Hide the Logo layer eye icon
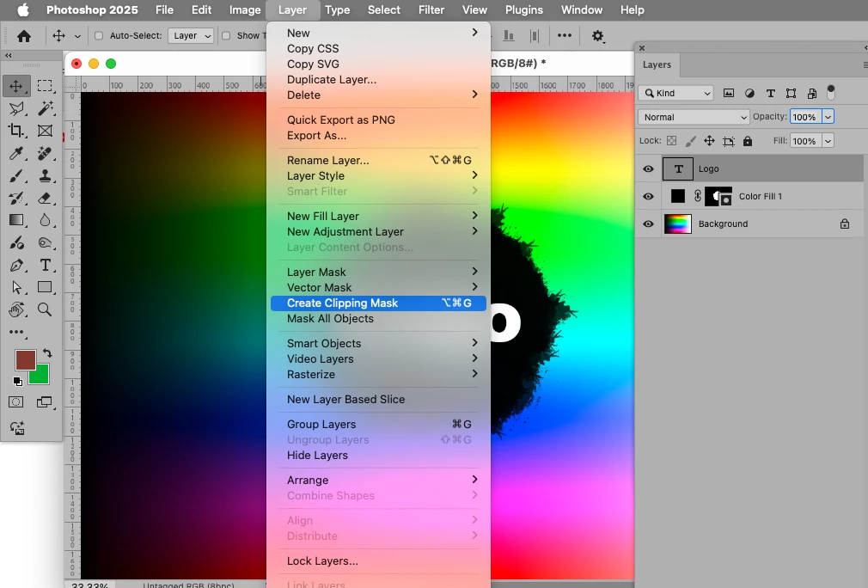 click(648, 168)
